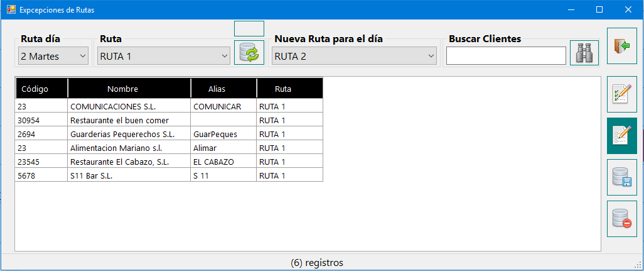Select the Alimentacion Mariano s.l. cell
This screenshot has width=644, height=271.
129,148
